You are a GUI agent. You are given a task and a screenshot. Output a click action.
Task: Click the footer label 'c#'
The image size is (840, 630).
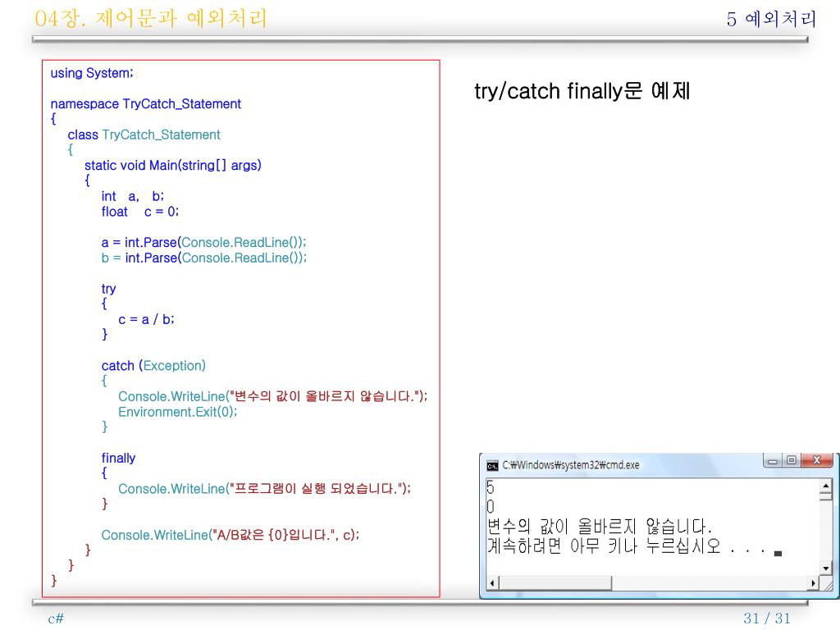coord(56,619)
